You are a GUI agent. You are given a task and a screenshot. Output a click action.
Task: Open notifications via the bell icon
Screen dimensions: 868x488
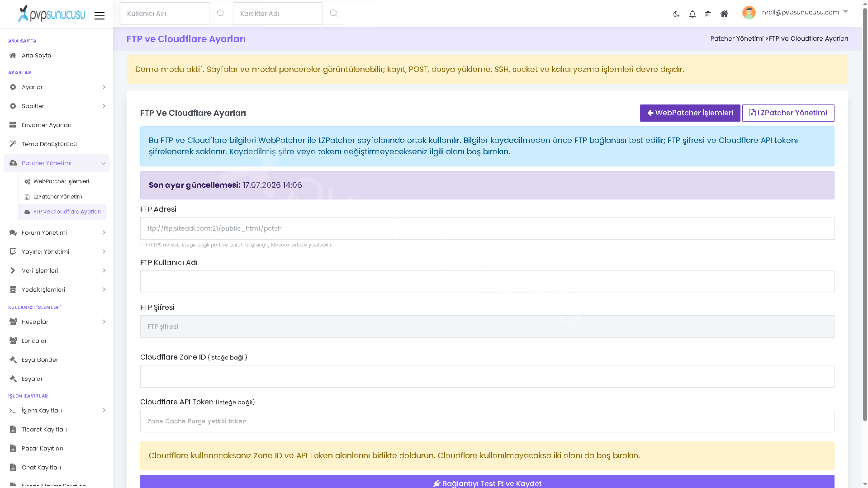tap(692, 14)
